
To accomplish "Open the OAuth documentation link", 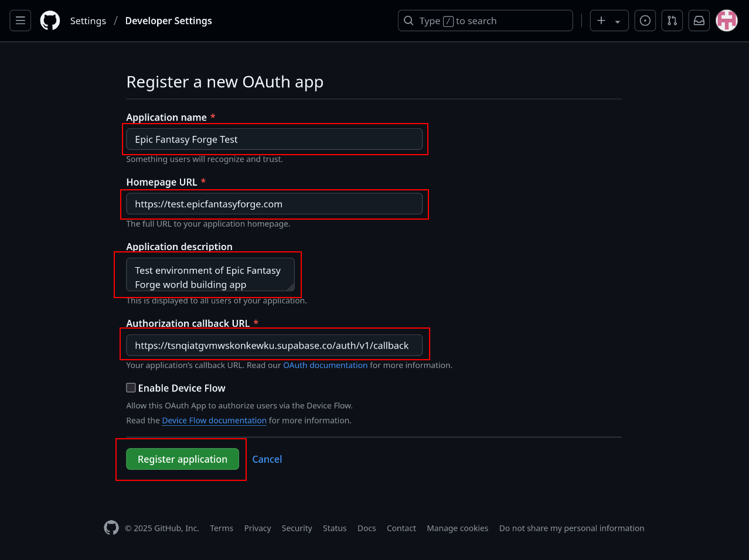I will click(x=325, y=365).
